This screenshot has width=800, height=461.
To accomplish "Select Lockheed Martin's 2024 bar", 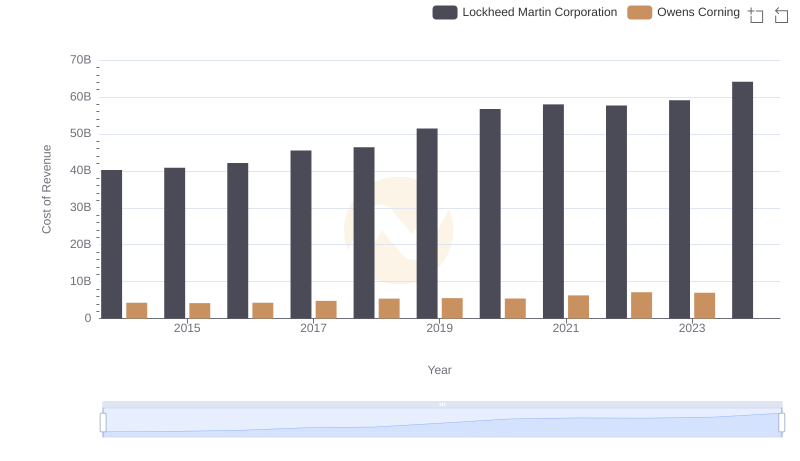I will pos(742,200).
